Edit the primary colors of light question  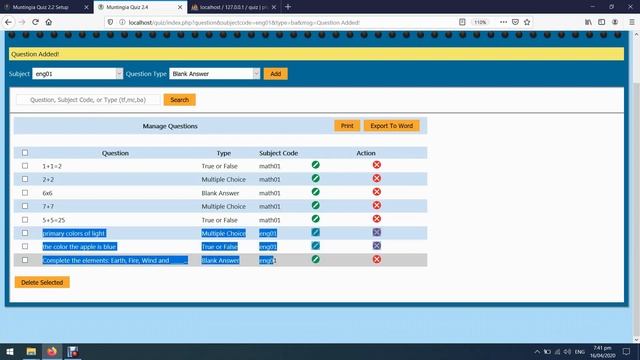pyautogui.click(x=316, y=232)
